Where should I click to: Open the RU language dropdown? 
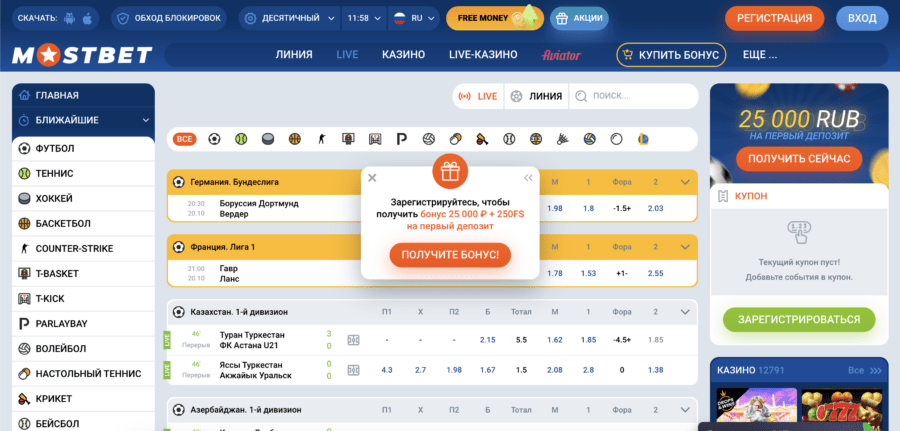(409, 18)
